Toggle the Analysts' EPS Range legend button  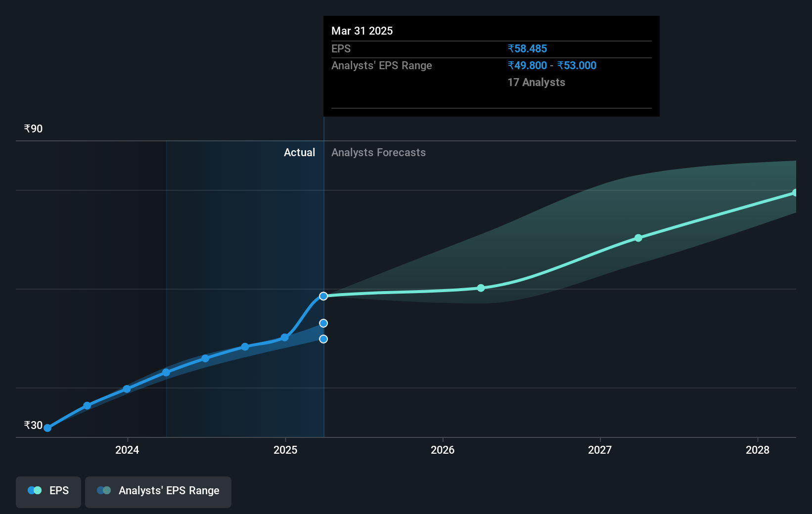158,492
